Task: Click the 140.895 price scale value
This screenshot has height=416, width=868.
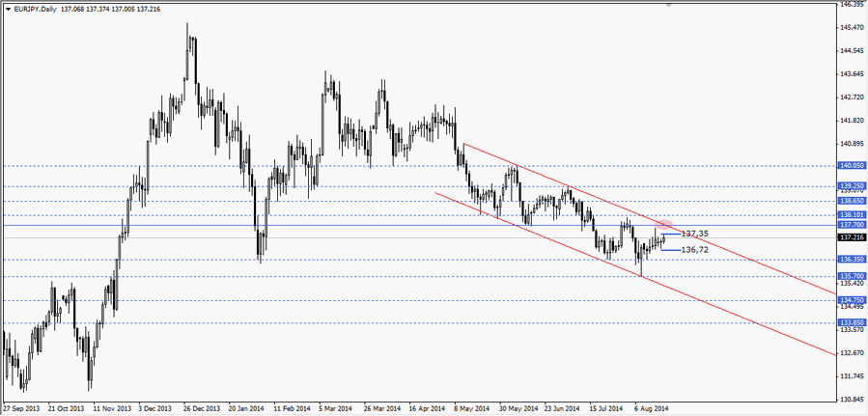Action: pyautogui.click(x=853, y=143)
